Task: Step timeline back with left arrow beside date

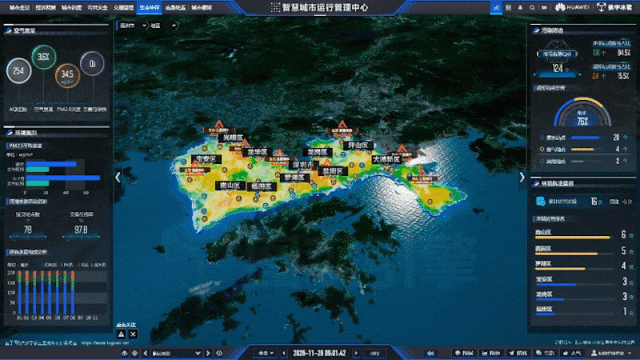Action: coord(284,353)
